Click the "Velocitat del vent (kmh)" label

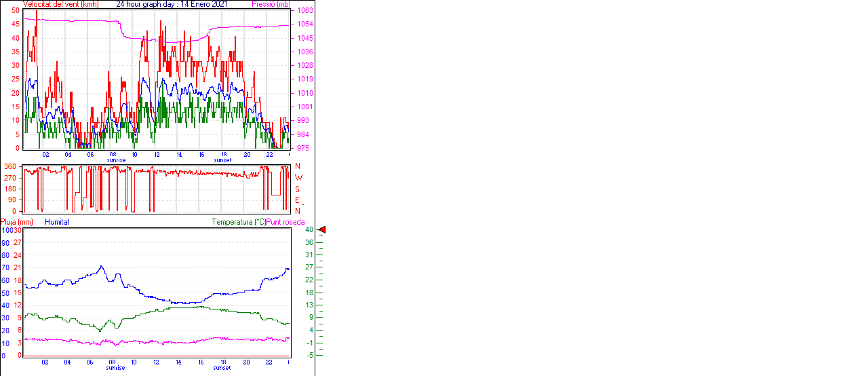click(x=60, y=4)
